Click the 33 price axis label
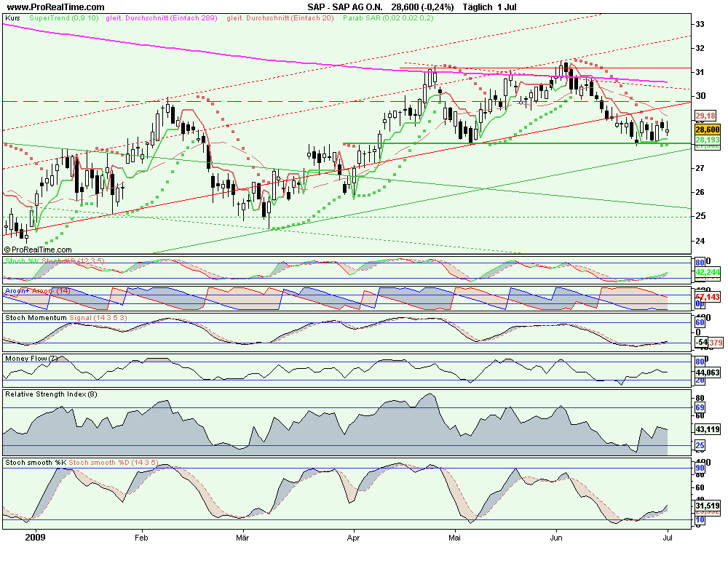The height and width of the screenshot is (582, 728). 700,24
